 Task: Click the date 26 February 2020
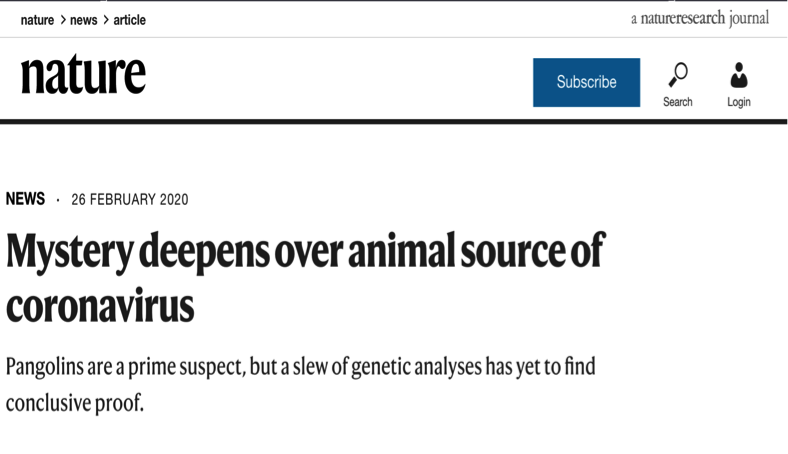130,200
